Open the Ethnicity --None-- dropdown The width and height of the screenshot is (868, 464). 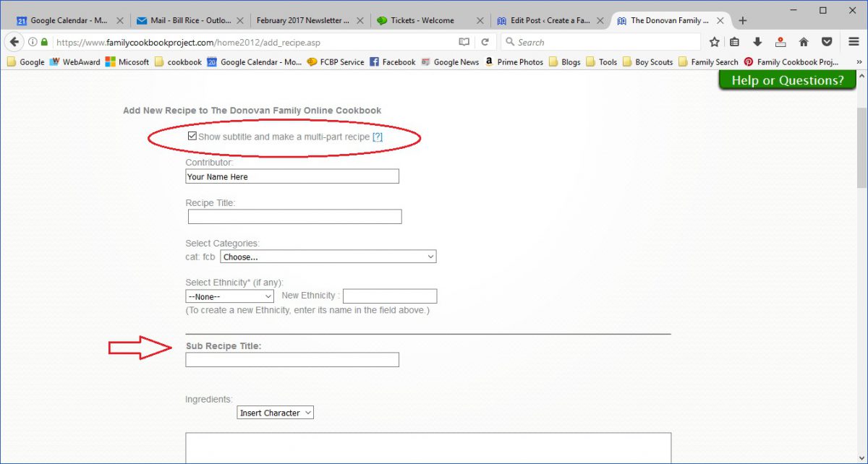click(x=229, y=296)
